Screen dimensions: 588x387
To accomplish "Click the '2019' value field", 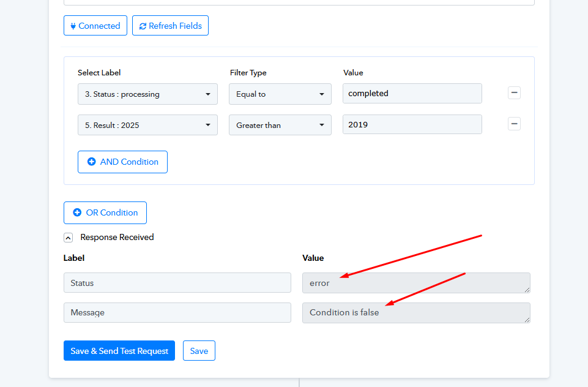I will pos(412,124).
